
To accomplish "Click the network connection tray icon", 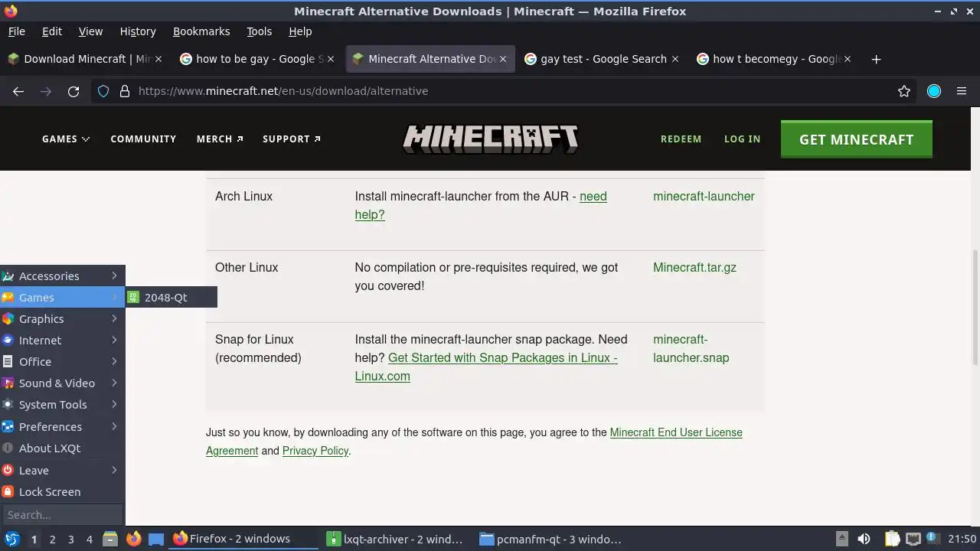I will click(x=913, y=540).
